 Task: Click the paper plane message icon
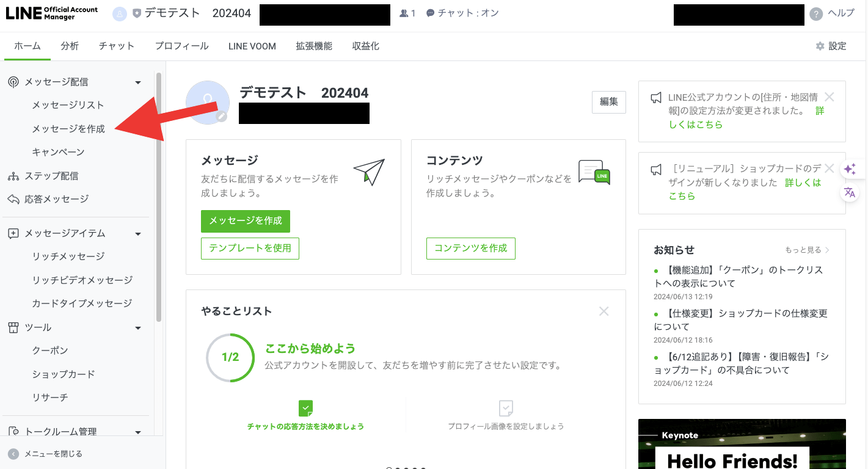pos(369,172)
